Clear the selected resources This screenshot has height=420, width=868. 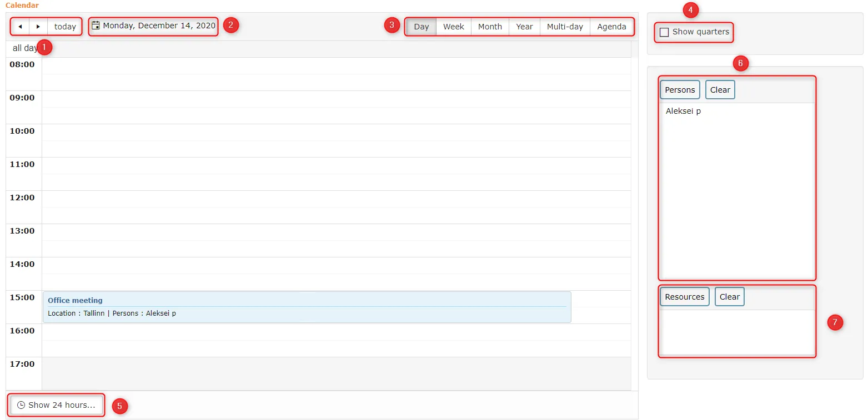(x=730, y=297)
